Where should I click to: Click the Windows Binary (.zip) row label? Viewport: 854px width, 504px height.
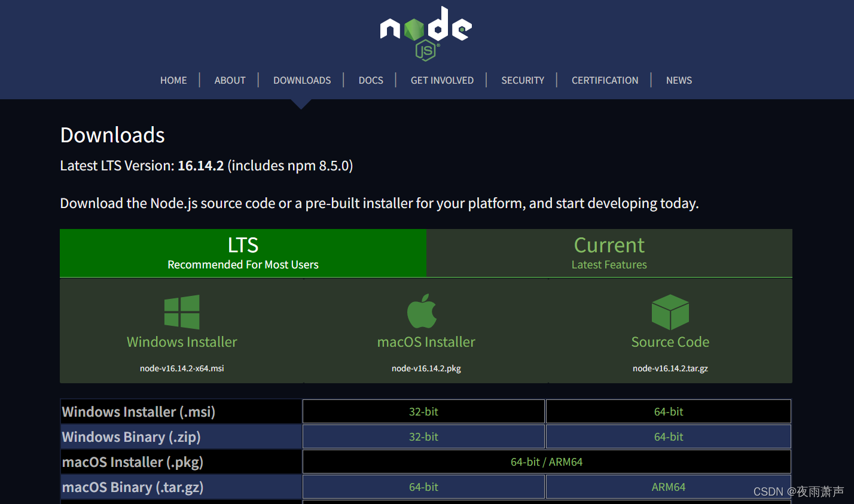point(132,437)
